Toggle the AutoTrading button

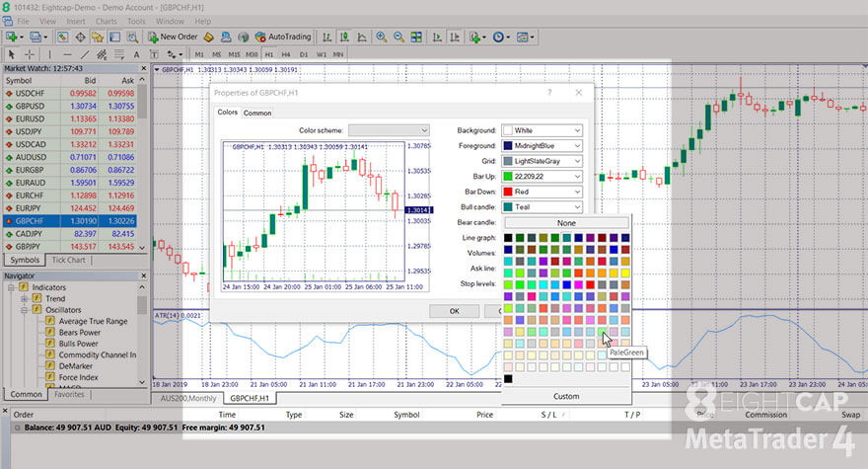click(x=283, y=38)
